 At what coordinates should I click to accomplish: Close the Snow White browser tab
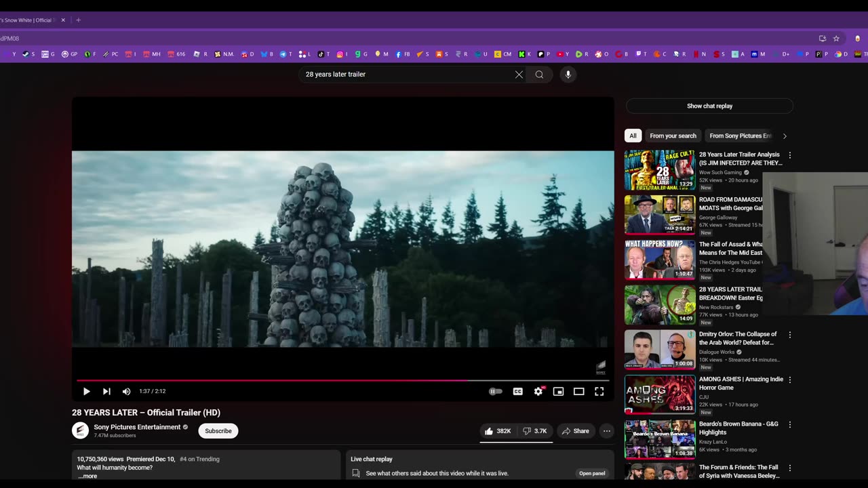click(x=63, y=20)
